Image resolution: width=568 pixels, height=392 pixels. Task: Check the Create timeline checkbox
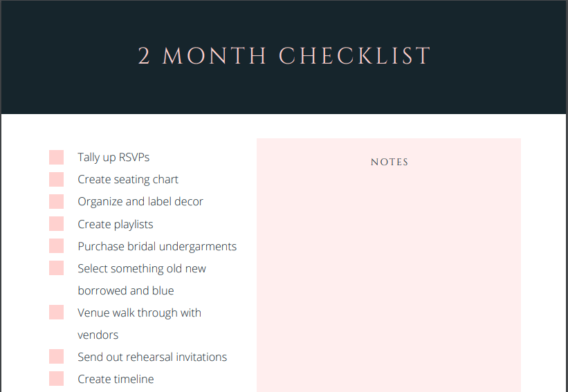click(56, 379)
